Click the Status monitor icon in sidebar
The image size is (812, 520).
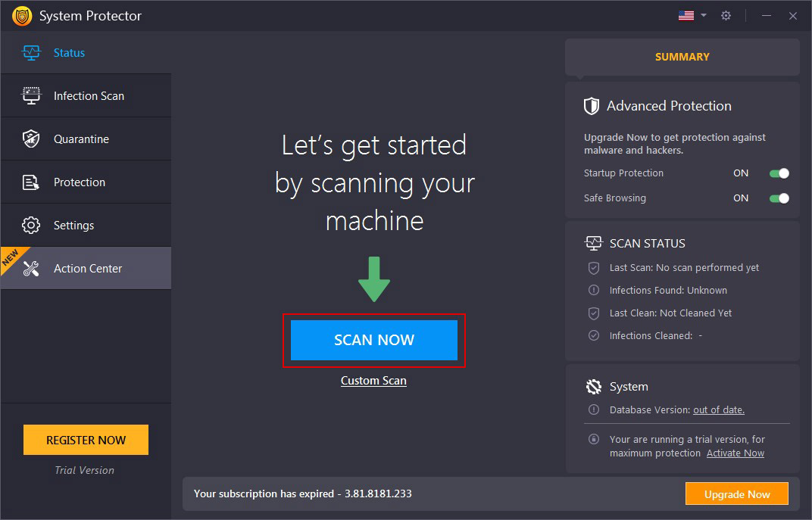click(32, 52)
